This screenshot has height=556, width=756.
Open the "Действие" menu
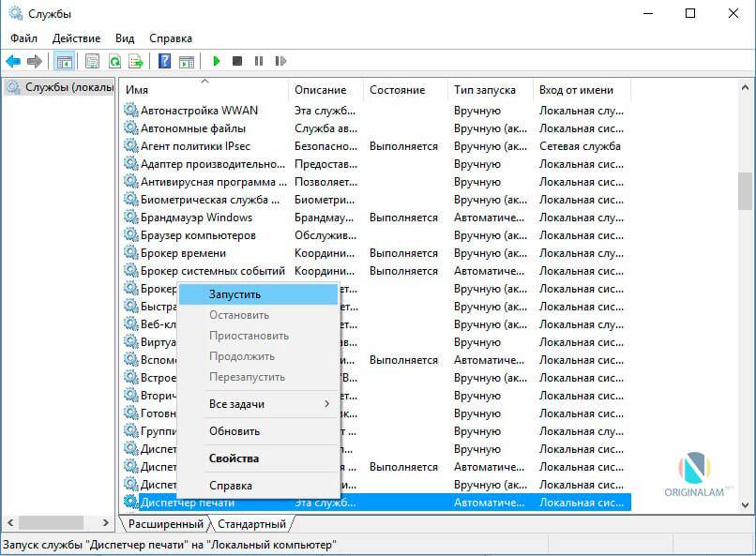coord(76,38)
